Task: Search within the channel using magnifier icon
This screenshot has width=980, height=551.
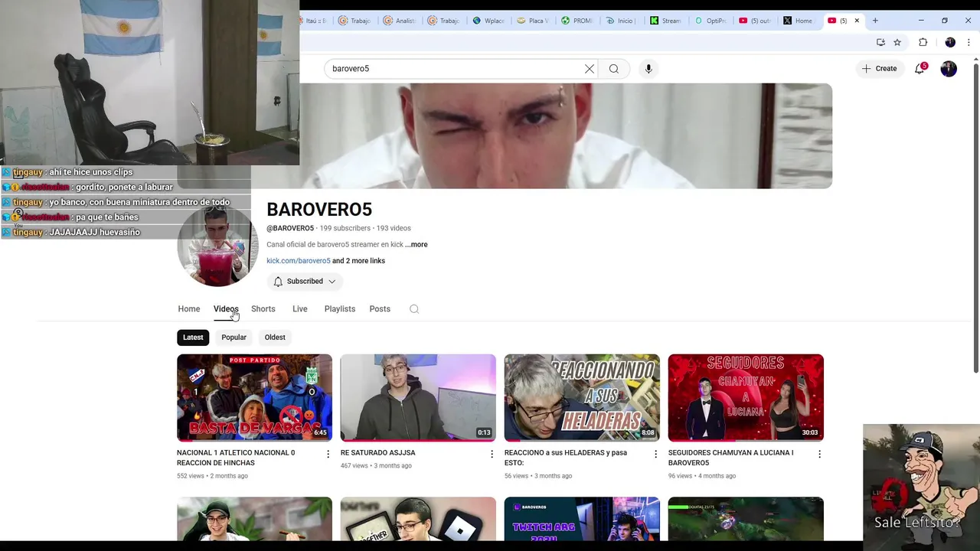Action: (x=414, y=309)
